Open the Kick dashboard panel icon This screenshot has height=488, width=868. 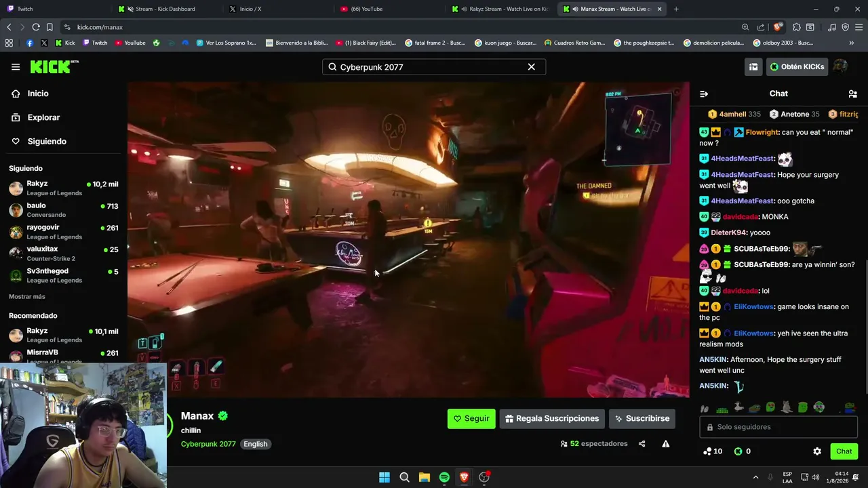pyautogui.click(x=753, y=66)
